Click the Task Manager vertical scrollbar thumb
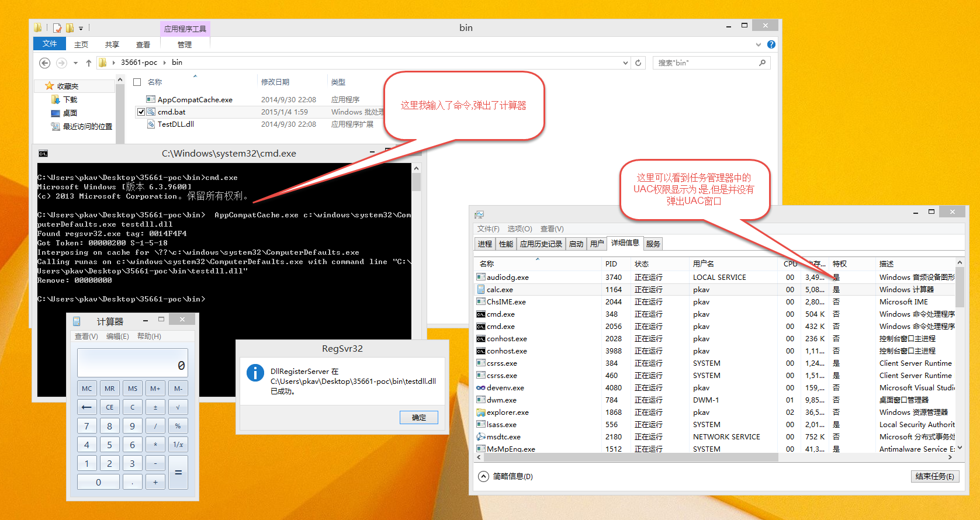 [960, 288]
